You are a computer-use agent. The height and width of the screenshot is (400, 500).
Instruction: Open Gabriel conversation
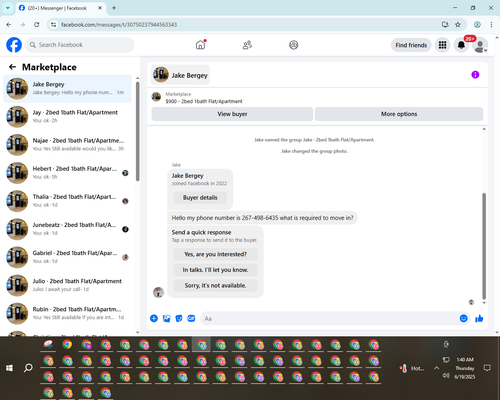(67, 257)
